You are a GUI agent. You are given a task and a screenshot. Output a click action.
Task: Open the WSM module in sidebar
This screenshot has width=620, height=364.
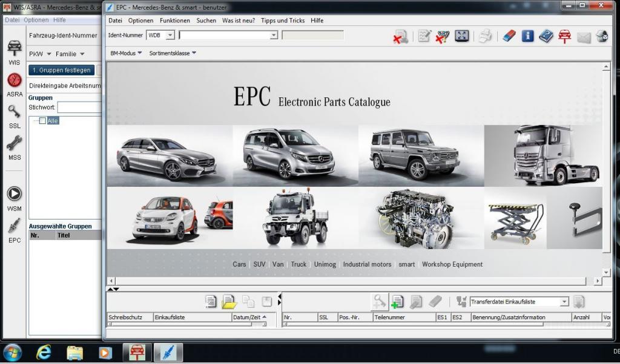click(x=15, y=198)
